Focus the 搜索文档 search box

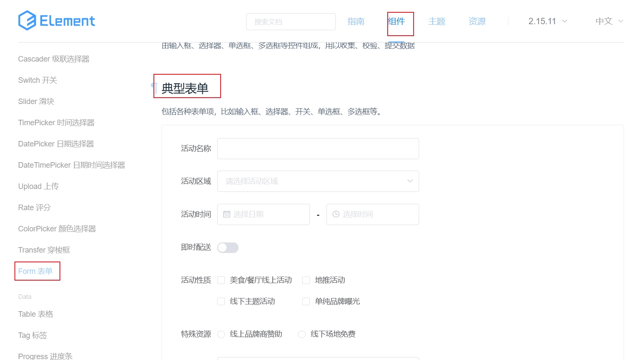[291, 22]
